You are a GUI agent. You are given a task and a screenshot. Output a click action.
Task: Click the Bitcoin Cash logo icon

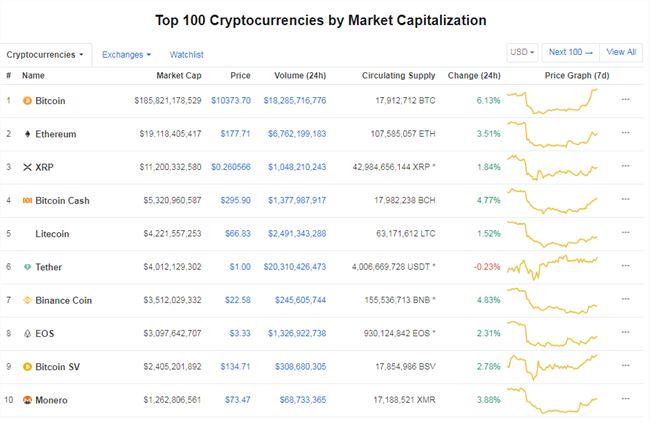point(27,201)
